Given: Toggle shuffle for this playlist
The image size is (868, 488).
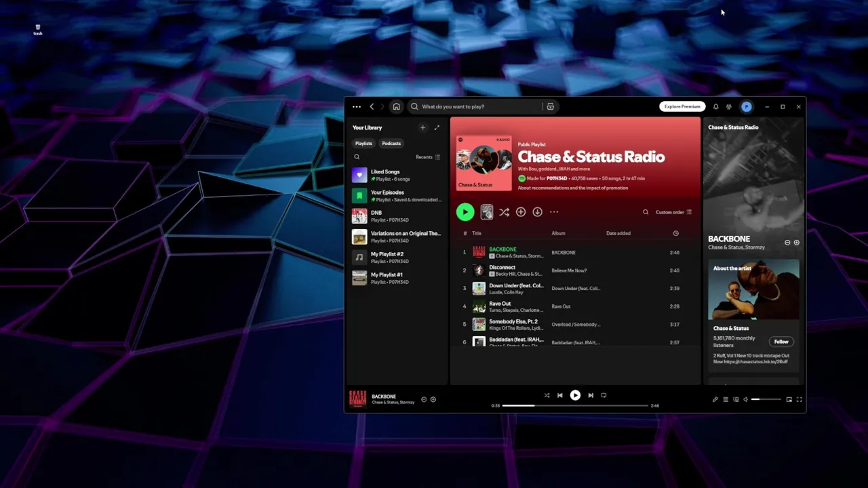Looking at the screenshot, I should tap(504, 212).
